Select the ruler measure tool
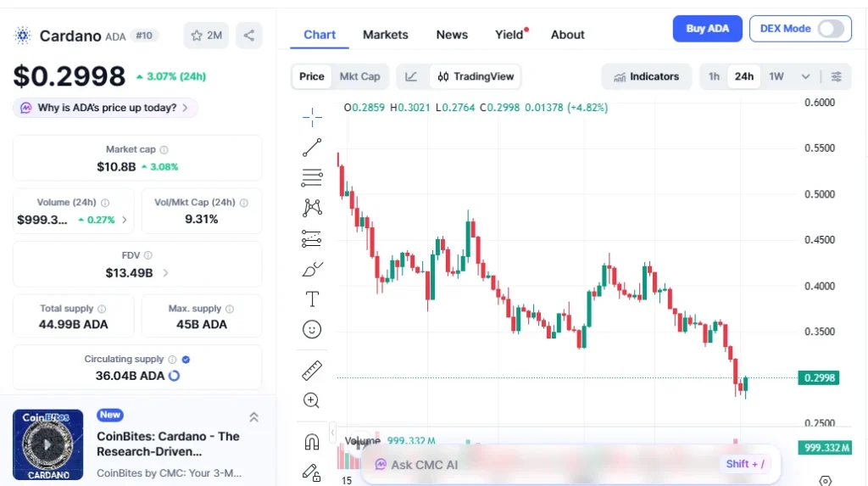Viewport: 868px width, 486px height. point(312,371)
